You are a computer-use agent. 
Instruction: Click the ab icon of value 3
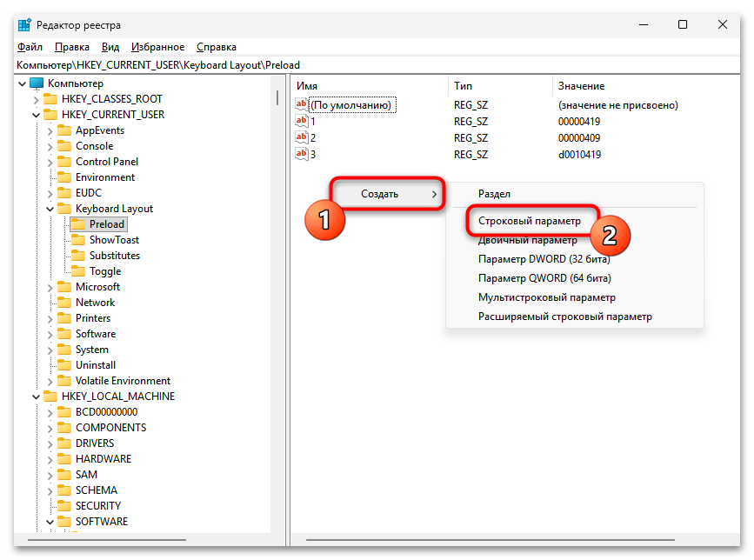tap(302, 154)
